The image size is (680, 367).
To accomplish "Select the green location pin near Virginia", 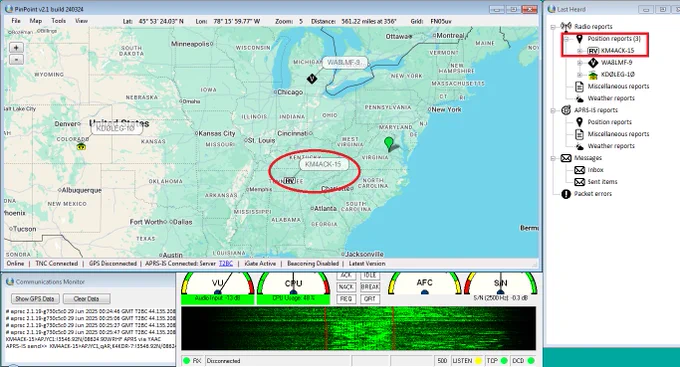I will (x=389, y=143).
